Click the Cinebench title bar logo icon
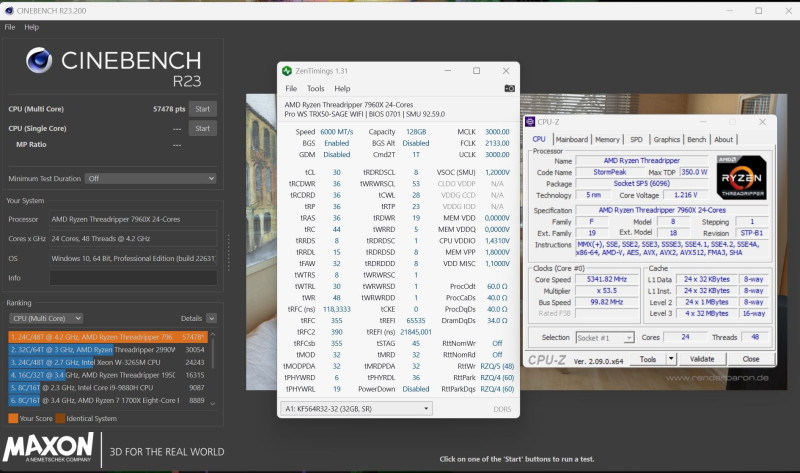The image size is (800, 473). 9,11
